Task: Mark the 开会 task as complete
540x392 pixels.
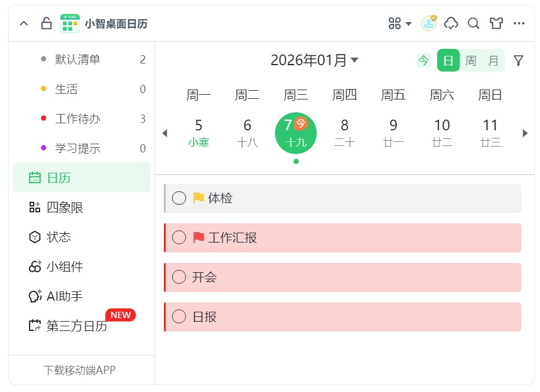Action: [179, 277]
